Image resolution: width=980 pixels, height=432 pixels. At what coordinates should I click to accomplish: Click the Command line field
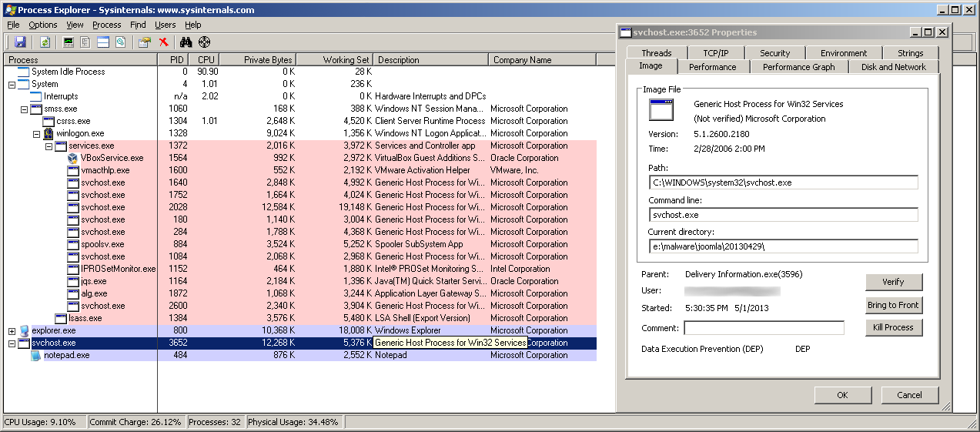pyautogui.click(x=784, y=215)
